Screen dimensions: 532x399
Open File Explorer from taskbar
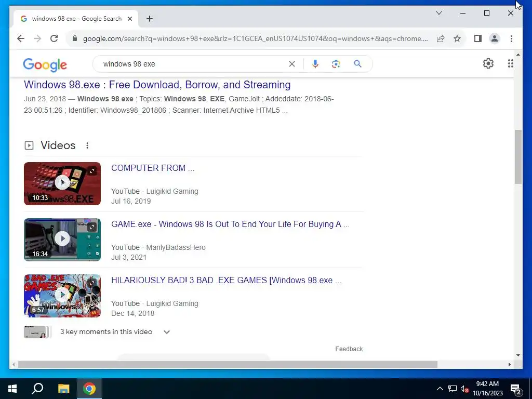(x=63, y=389)
